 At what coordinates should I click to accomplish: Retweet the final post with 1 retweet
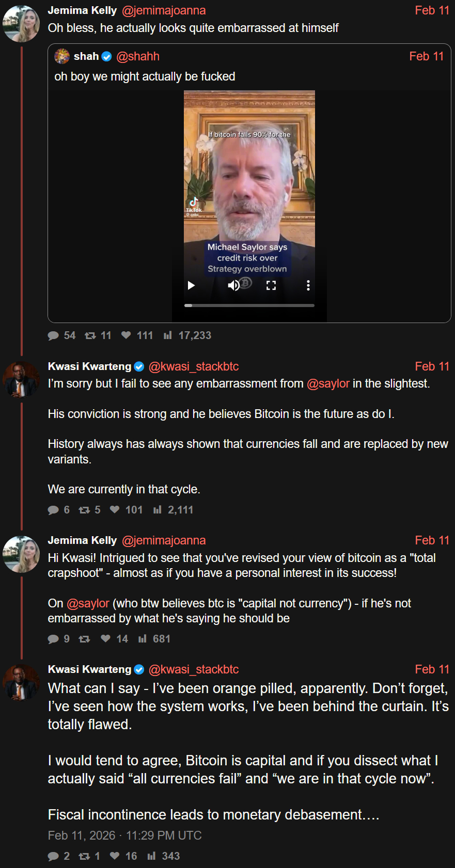[x=84, y=857]
